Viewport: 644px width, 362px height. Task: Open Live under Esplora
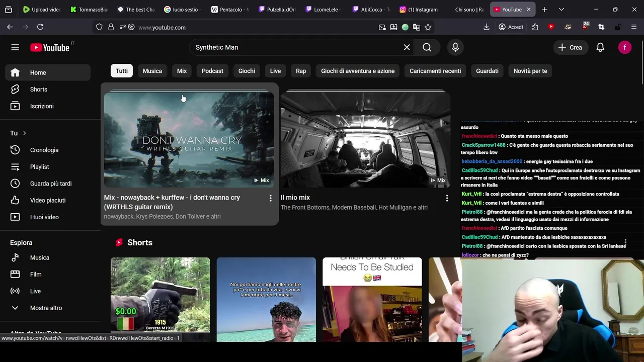click(48, 291)
